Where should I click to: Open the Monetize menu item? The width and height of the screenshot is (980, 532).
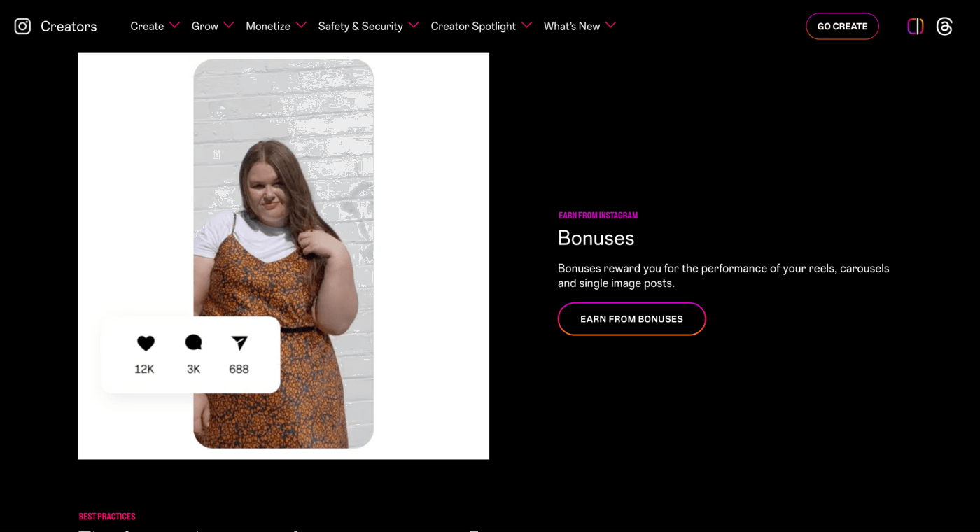(268, 26)
